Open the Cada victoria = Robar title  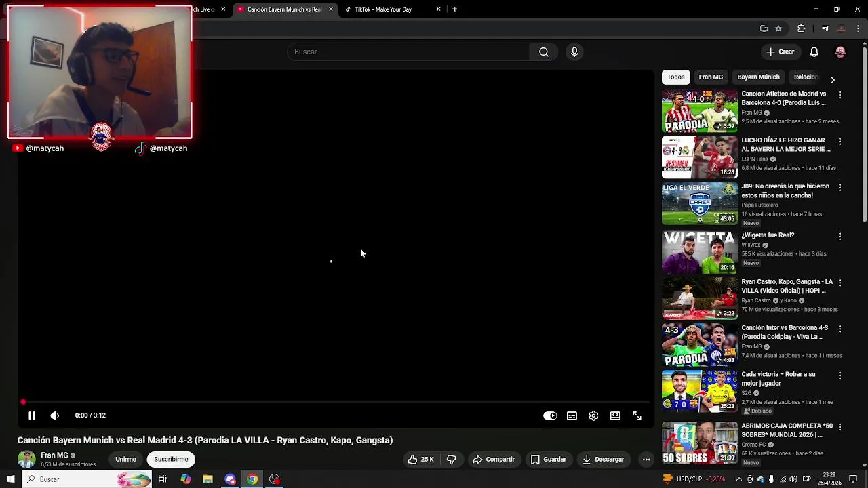tap(778, 379)
